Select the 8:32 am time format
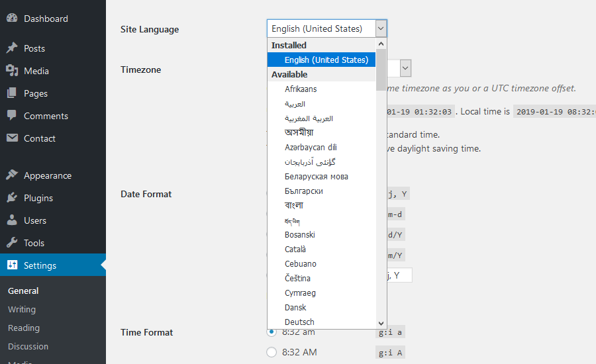This screenshot has width=596, height=364. point(272,332)
